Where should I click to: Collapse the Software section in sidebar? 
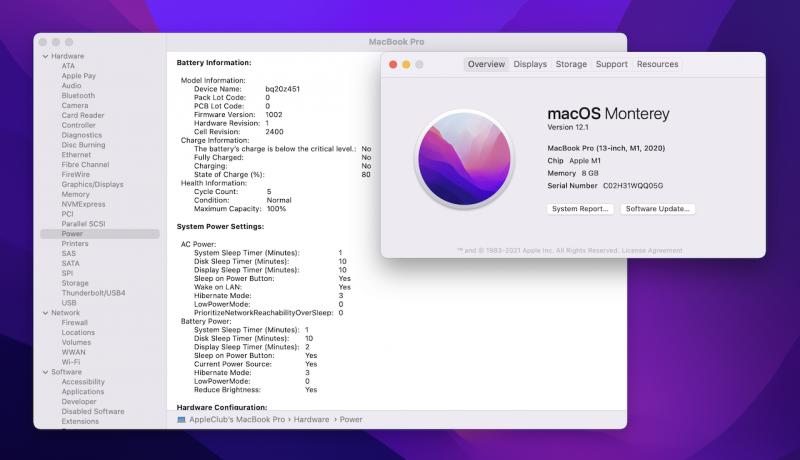(x=45, y=372)
